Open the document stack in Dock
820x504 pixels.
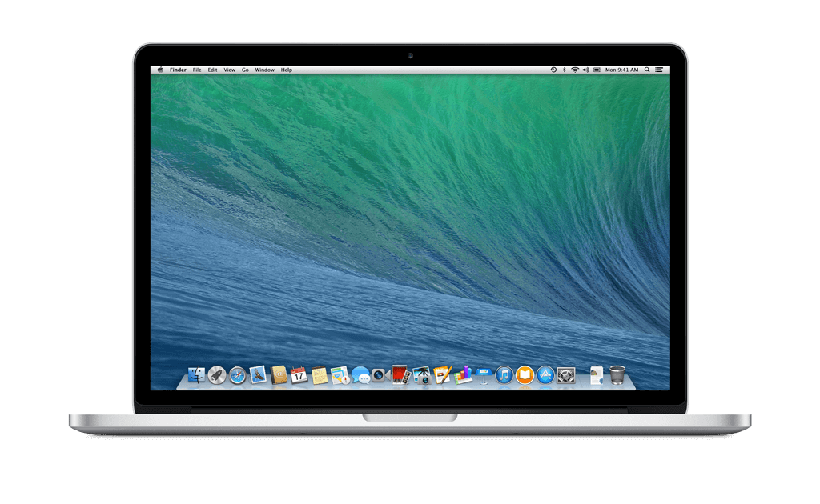[x=596, y=375]
